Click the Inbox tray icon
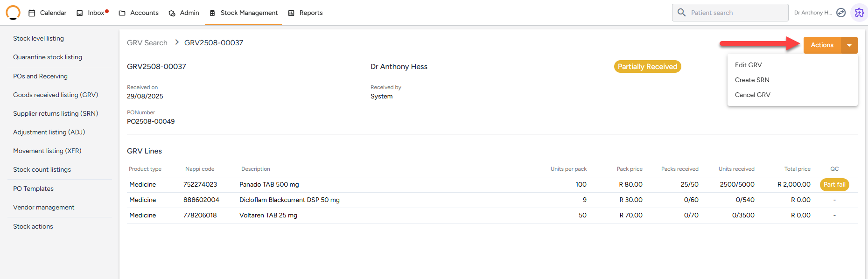The height and width of the screenshot is (279, 868). click(80, 13)
